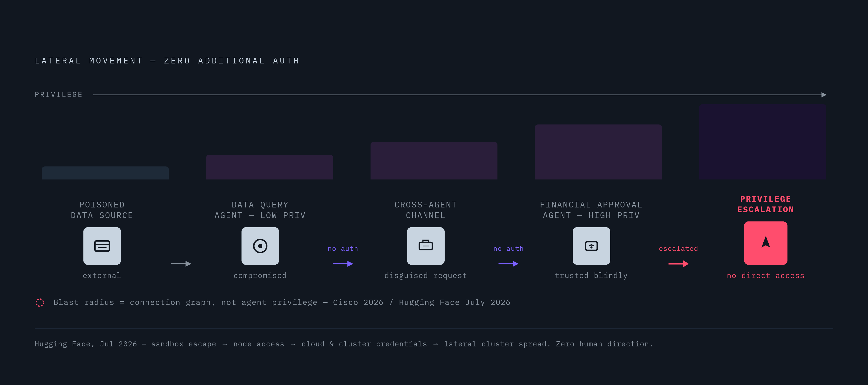Viewport: 868px width, 385px height.
Task: Click the gray arrow after external source
Action: (x=181, y=264)
